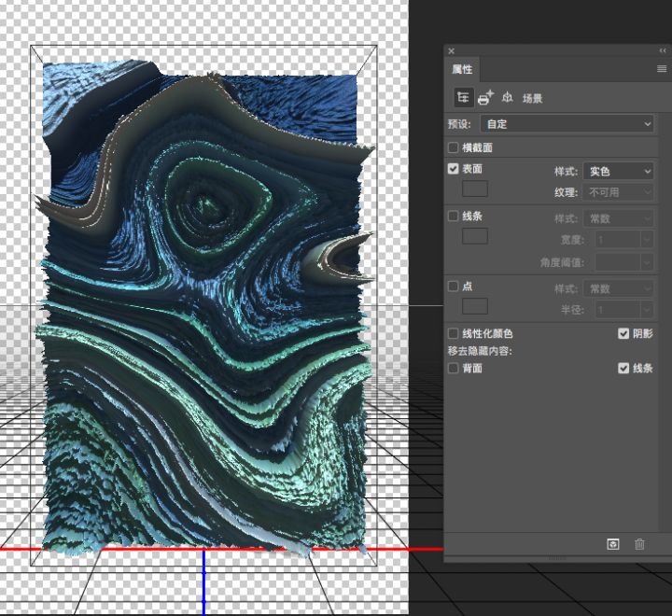672x616 pixels.
Task: Open the surface 样式 实色 dropdown
Action: (x=618, y=171)
